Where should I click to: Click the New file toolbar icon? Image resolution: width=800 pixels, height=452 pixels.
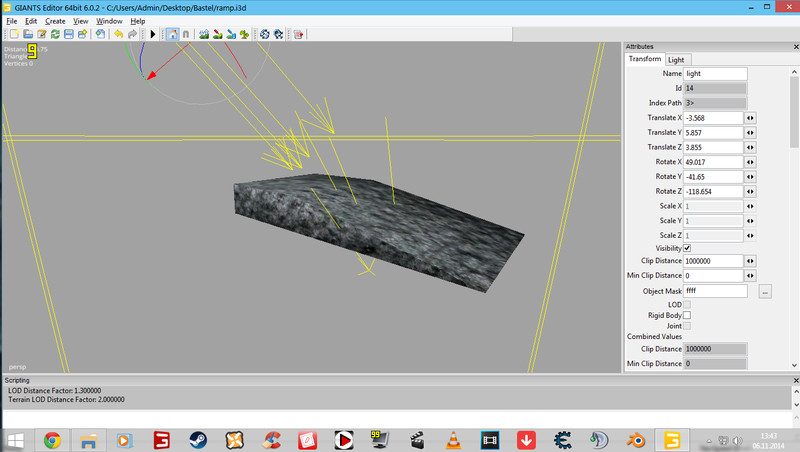click(13, 34)
